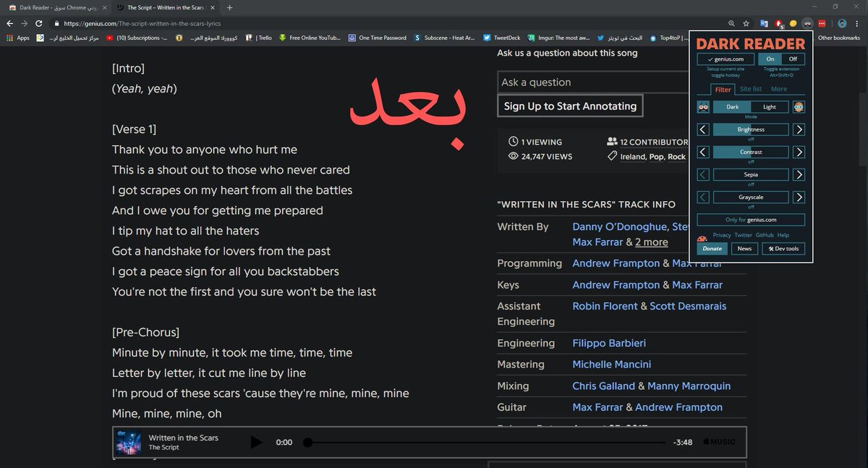Screen dimensions: 868x468
Task: Decrease Brightness with left arrow
Action: (x=703, y=129)
